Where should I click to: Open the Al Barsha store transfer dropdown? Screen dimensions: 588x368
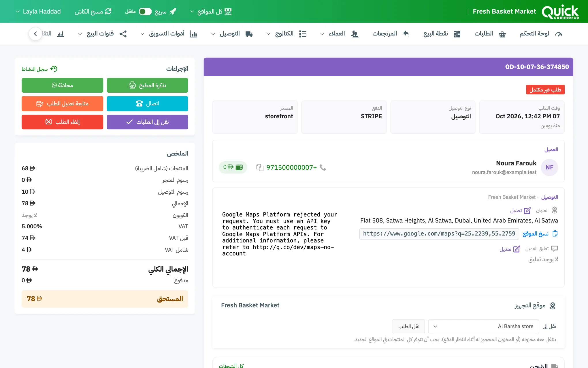pos(484,326)
